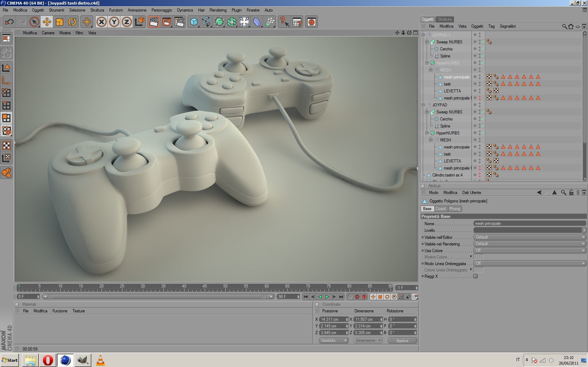Switch to the Phong tab in attributes
Image resolution: width=588 pixels, height=367 pixels.
click(x=455, y=209)
